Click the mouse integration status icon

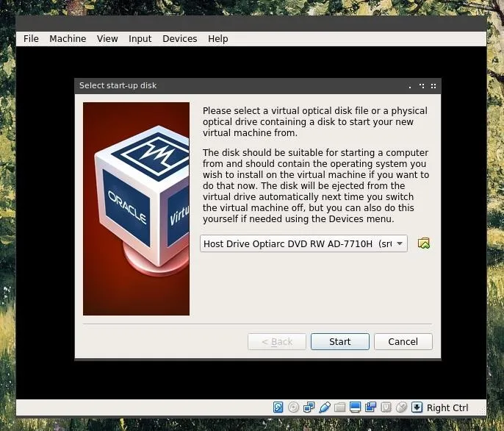tap(401, 407)
